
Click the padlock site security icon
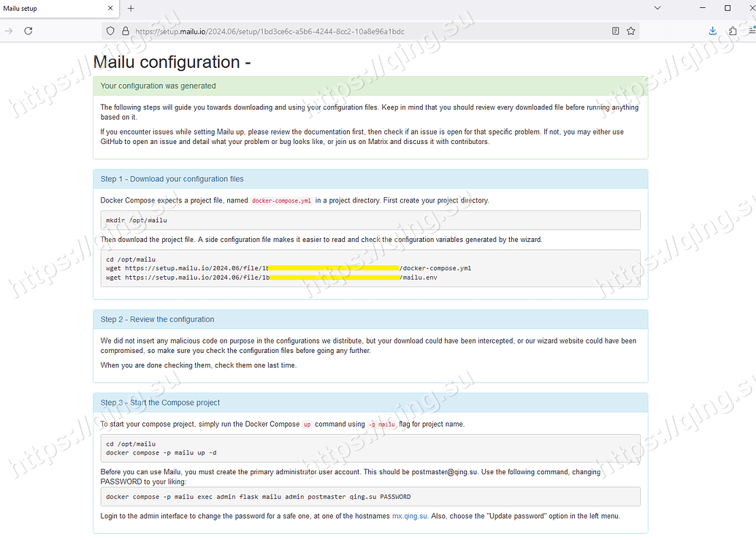pos(126,31)
